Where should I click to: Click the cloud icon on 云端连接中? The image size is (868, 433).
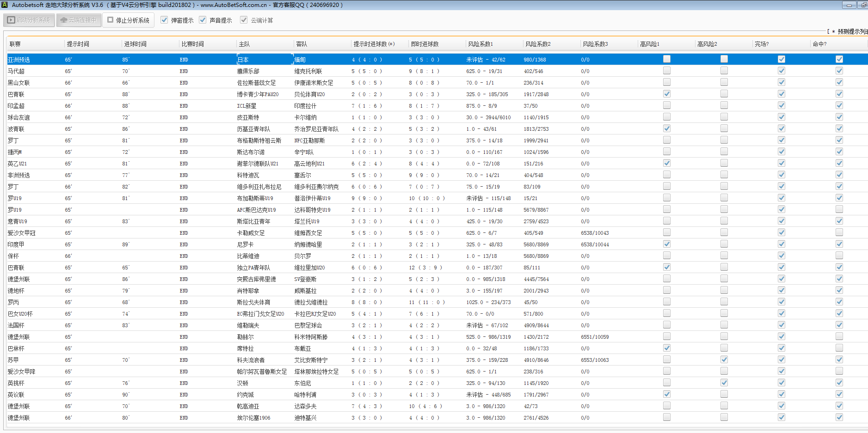64,20
